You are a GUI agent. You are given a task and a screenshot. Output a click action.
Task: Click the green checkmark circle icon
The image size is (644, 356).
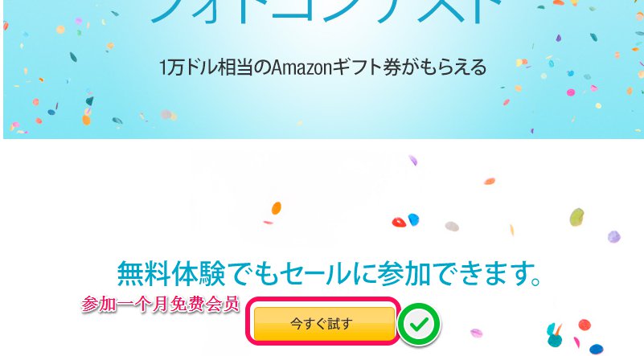coord(419,325)
